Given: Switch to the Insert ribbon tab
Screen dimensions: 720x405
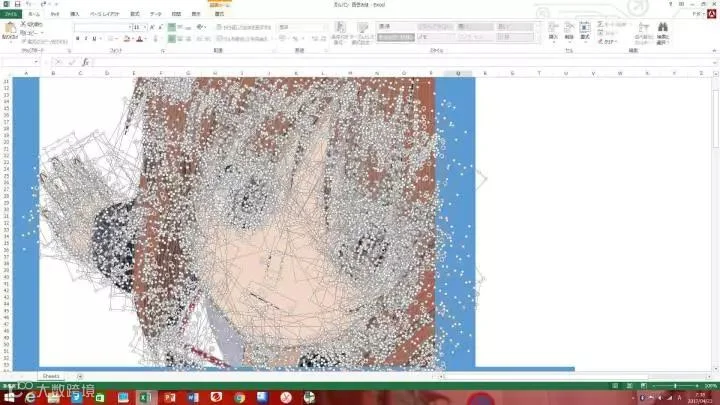Looking at the screenshot, I should (x=75, y=14).
